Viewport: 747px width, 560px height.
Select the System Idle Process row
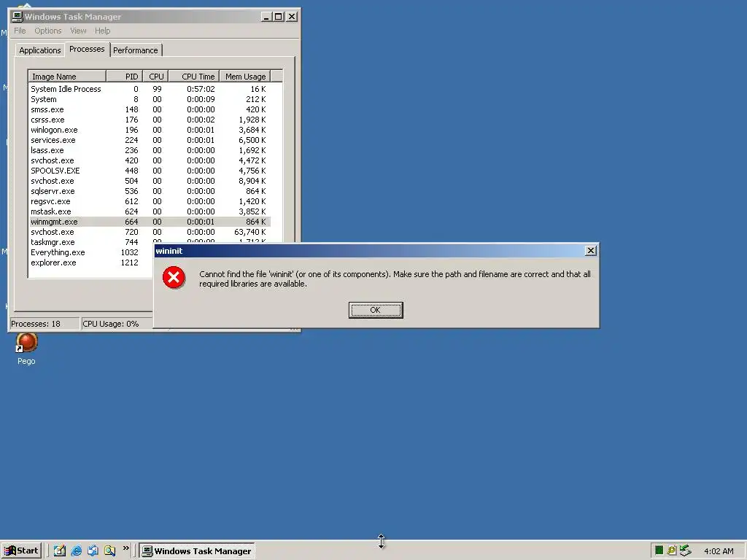click(150, 89)
